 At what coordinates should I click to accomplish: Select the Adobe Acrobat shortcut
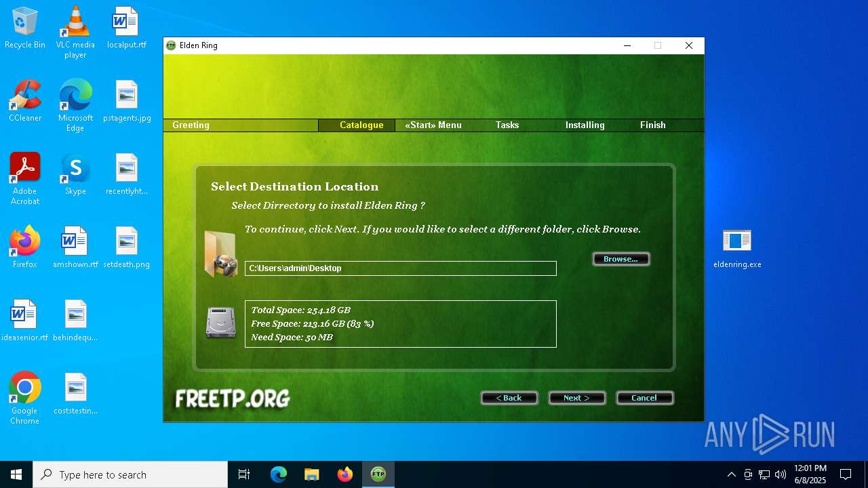click(x=25, y=179)
